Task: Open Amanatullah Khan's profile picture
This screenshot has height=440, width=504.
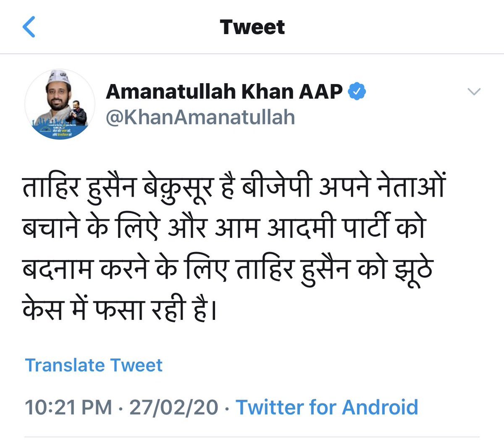Action: pos(60,105)
